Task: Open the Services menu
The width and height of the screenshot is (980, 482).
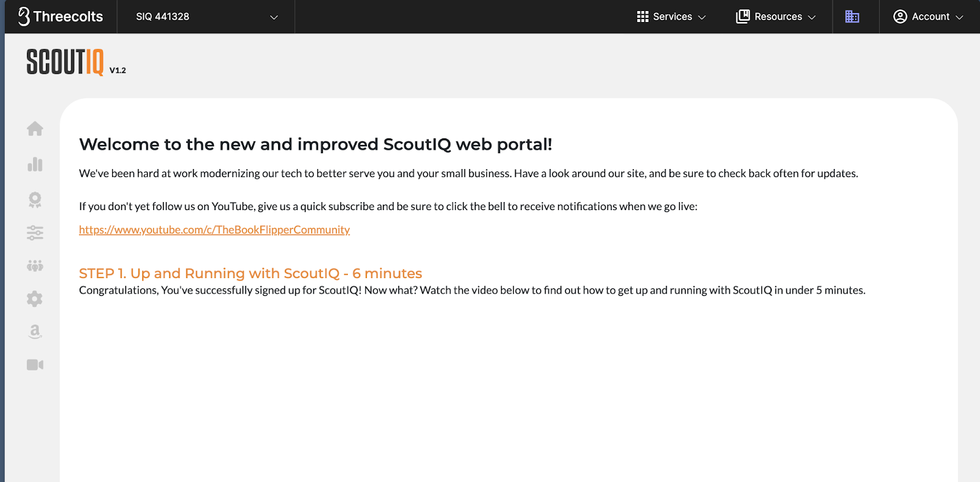Action: coord(672,17)
